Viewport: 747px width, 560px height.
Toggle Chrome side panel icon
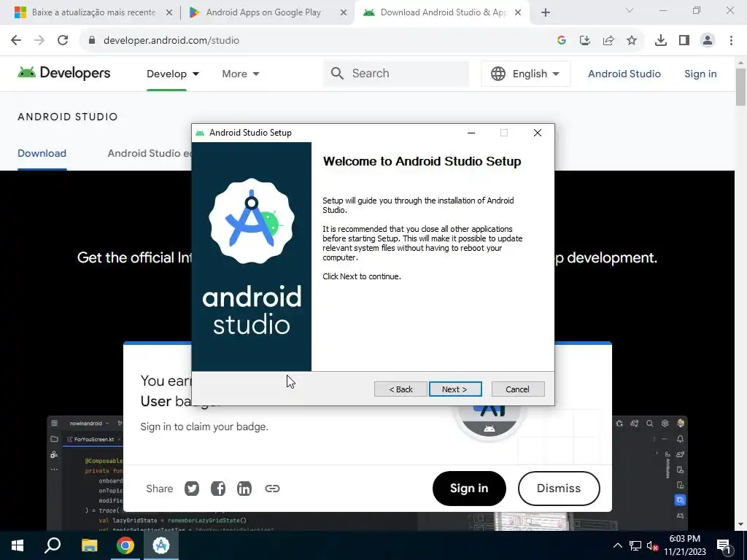(x=684, y=41)
